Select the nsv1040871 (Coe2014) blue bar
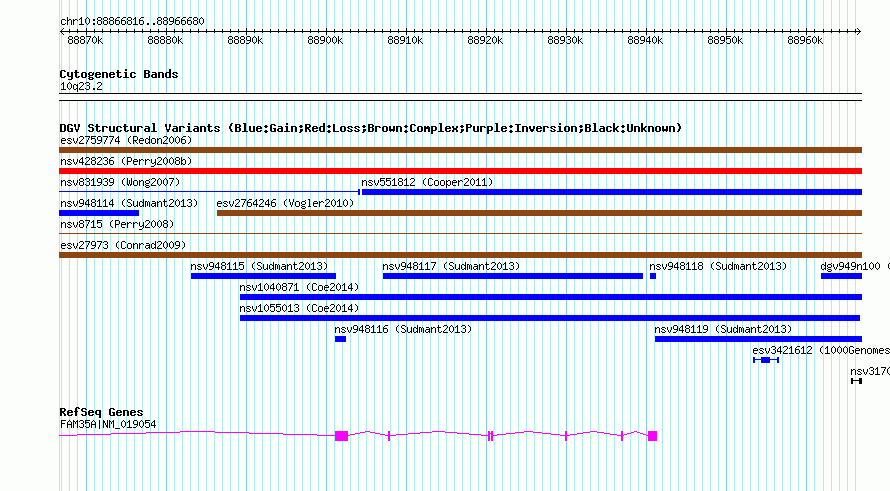Viewport: 890px width, 491px height. coord(551,297)
